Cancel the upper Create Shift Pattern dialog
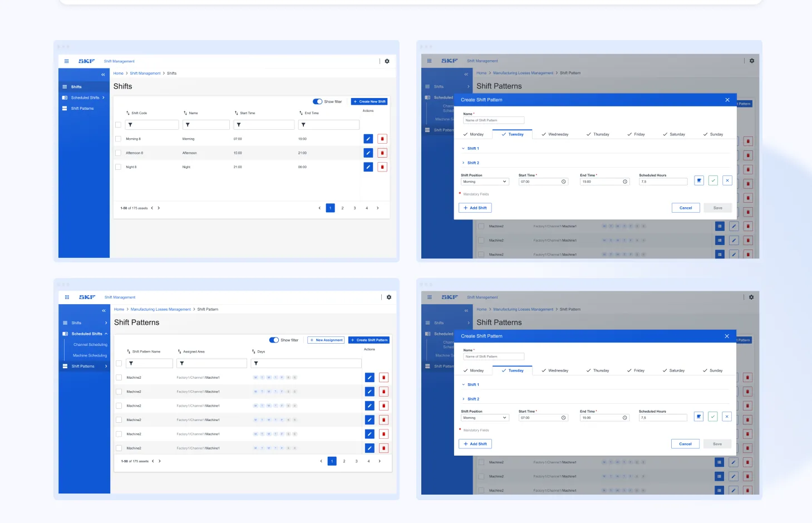Image resolution: width=812 pixels, height=523 pixels. point(686,208)
